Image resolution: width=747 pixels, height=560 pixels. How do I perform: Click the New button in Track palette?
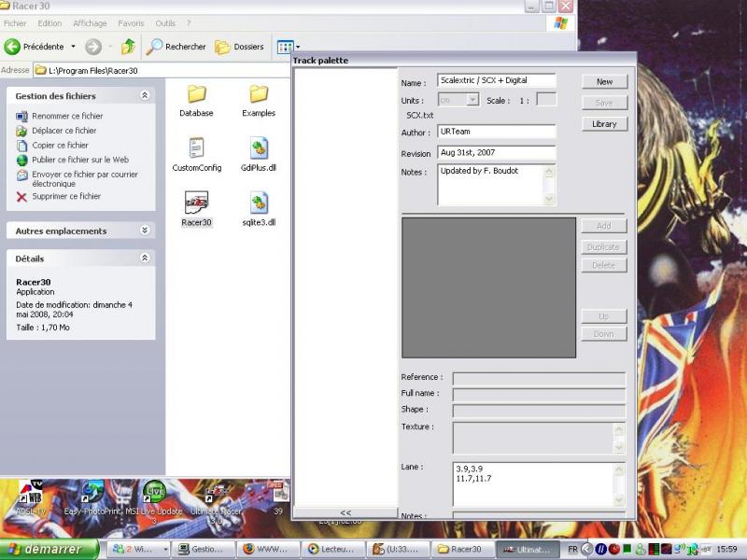point(604,82)
